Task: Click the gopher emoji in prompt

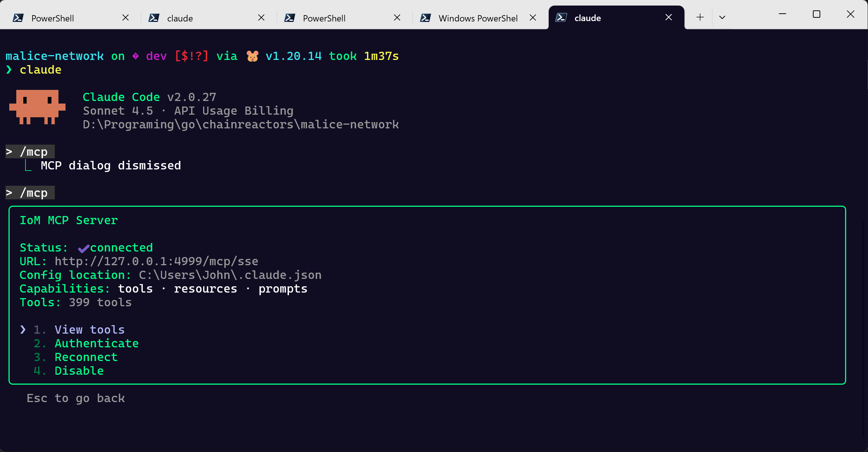Action: 252,56
